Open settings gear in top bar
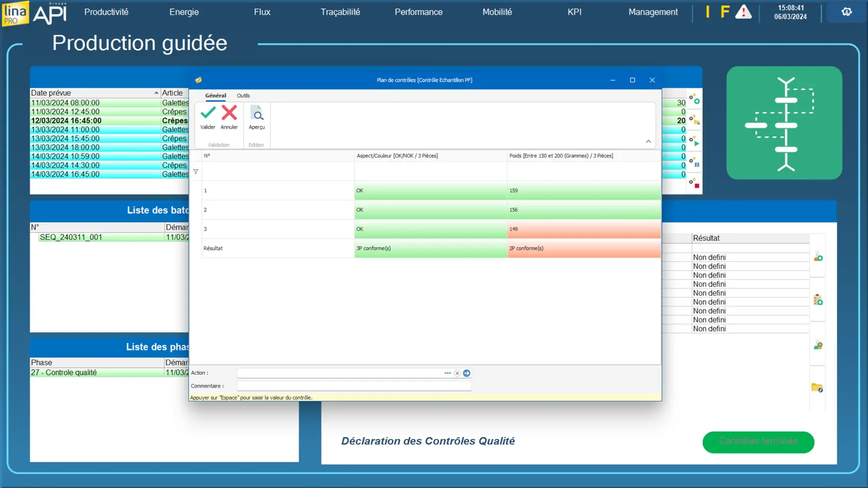Viewport: 868px width, 488px height. [x=847, y=12]
